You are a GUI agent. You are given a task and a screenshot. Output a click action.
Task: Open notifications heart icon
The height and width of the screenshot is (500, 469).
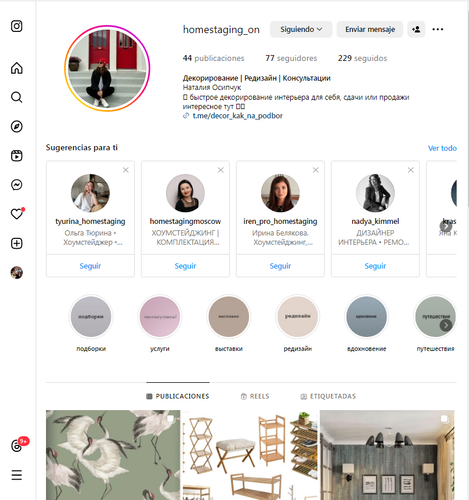[x=17, y=214]
